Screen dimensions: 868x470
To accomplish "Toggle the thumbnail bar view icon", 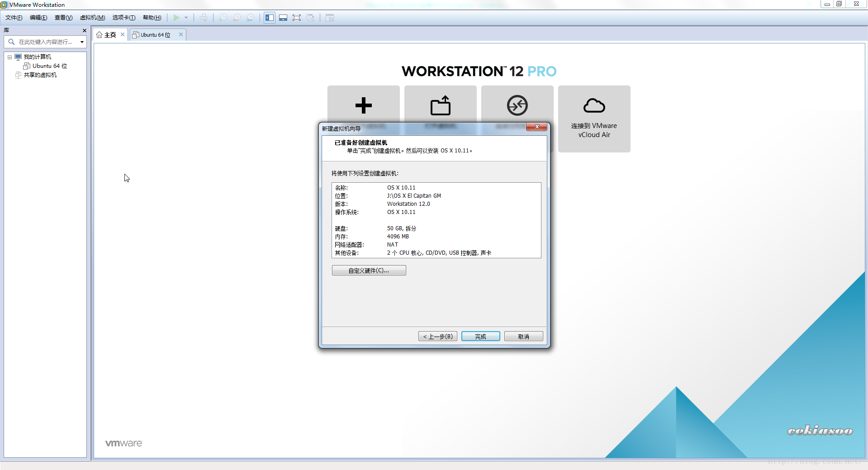I will 283,18.
